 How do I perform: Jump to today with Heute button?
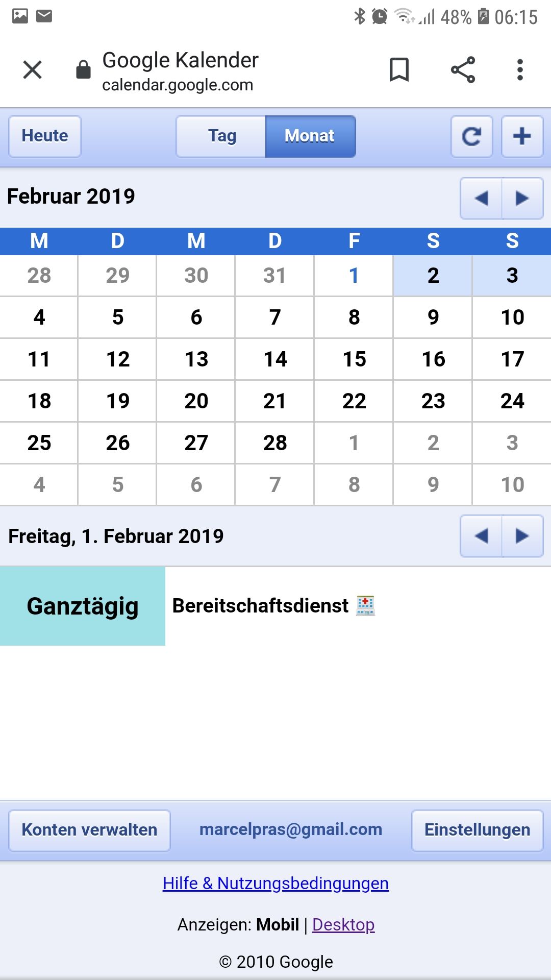(x=45, y=136)
